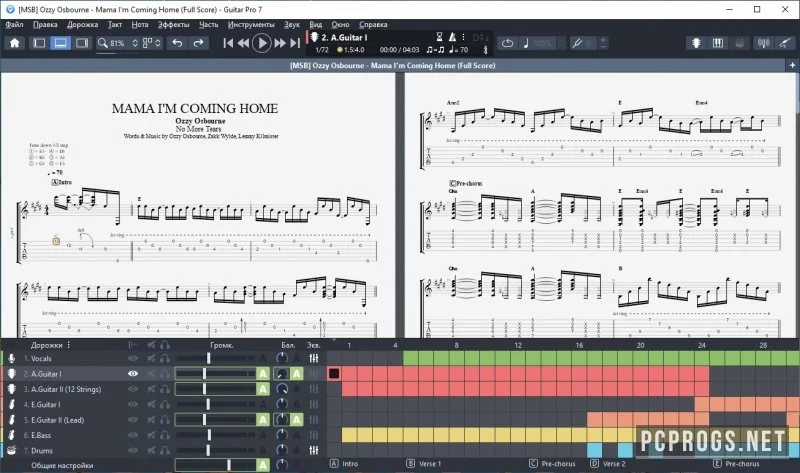Redo the last action

click(198, 43)
